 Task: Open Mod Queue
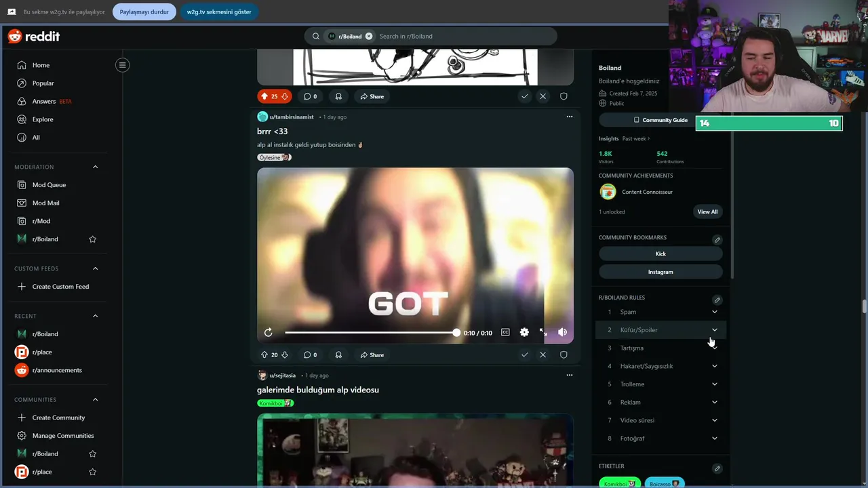point(49,185)
